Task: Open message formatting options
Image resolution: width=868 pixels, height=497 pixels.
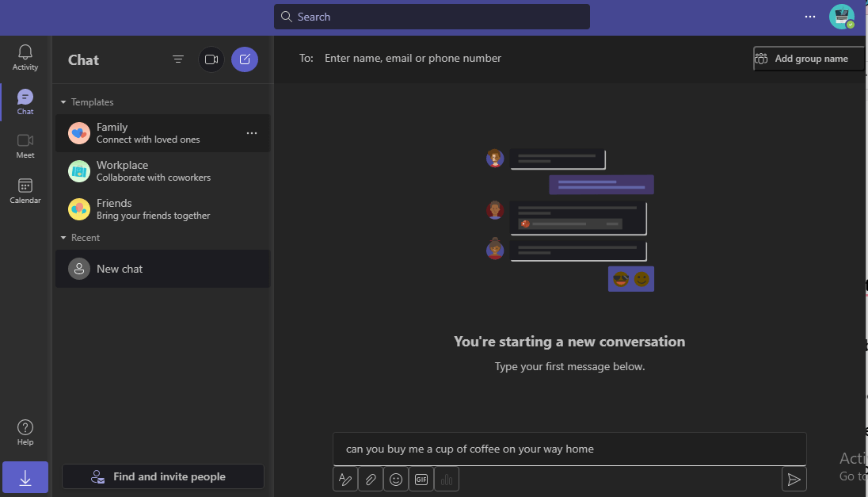Action: pos(345,479)
